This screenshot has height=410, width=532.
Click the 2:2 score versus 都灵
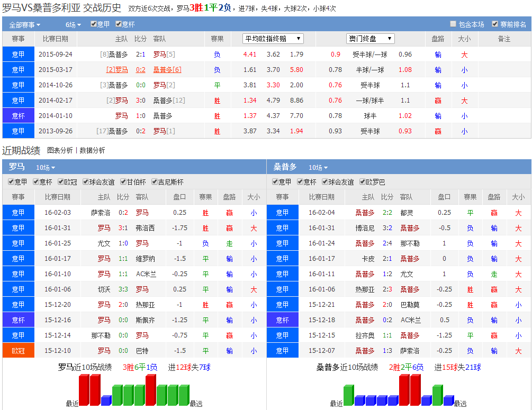tap(387, 213)
